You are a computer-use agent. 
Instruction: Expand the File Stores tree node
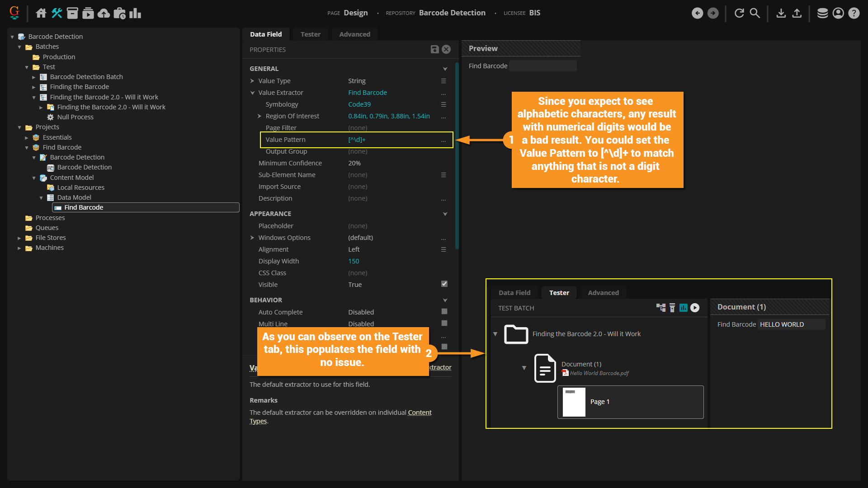pos(19,238)
